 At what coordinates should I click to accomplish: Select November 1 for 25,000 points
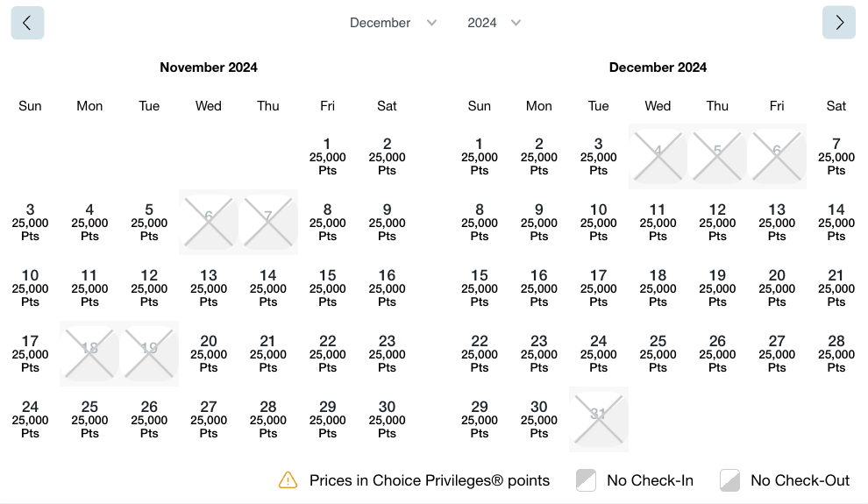(x=327, y=157)
